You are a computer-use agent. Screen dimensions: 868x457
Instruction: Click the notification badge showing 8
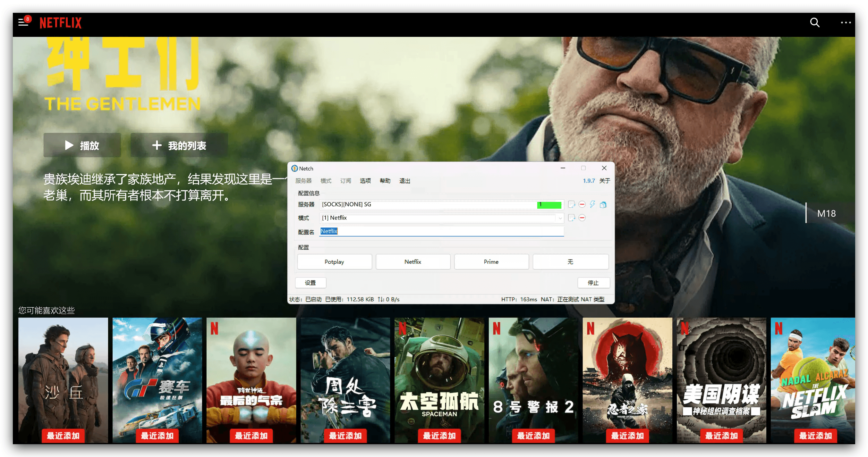point(28,19)
